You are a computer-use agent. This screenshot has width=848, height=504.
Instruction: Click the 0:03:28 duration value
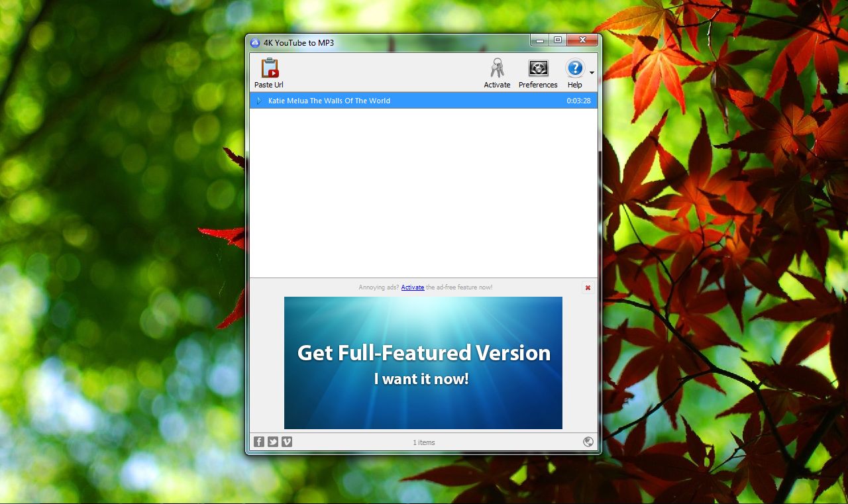pos(578,101)
